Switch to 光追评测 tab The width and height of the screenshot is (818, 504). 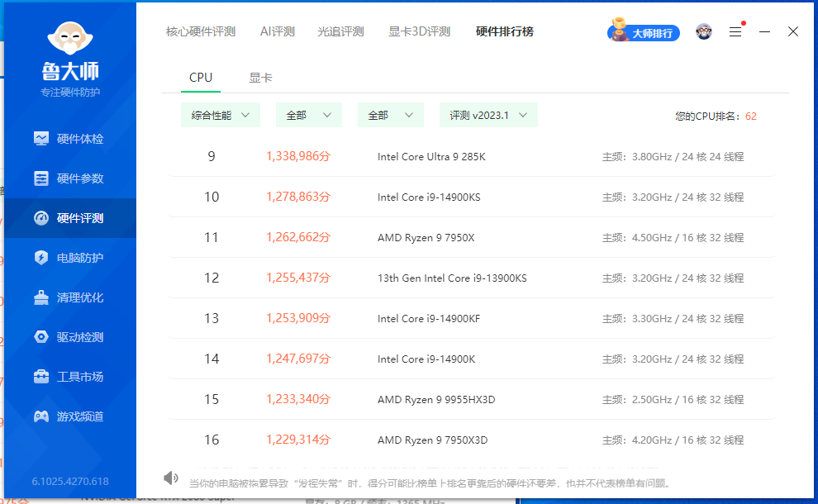click(x=340, y=32)
